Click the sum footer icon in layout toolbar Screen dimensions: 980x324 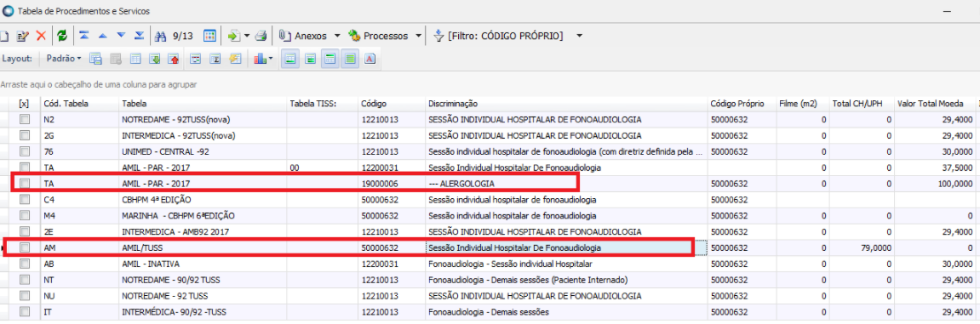[215, 59]
